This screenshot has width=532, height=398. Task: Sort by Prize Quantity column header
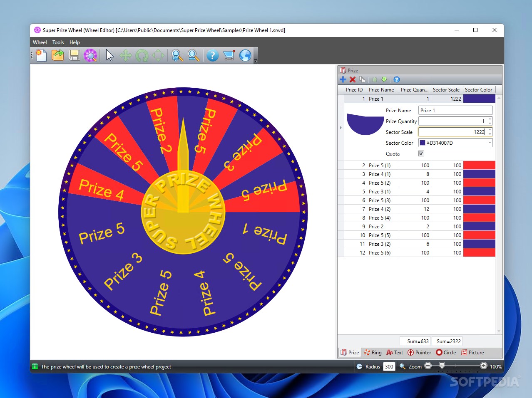coord(415,89)
